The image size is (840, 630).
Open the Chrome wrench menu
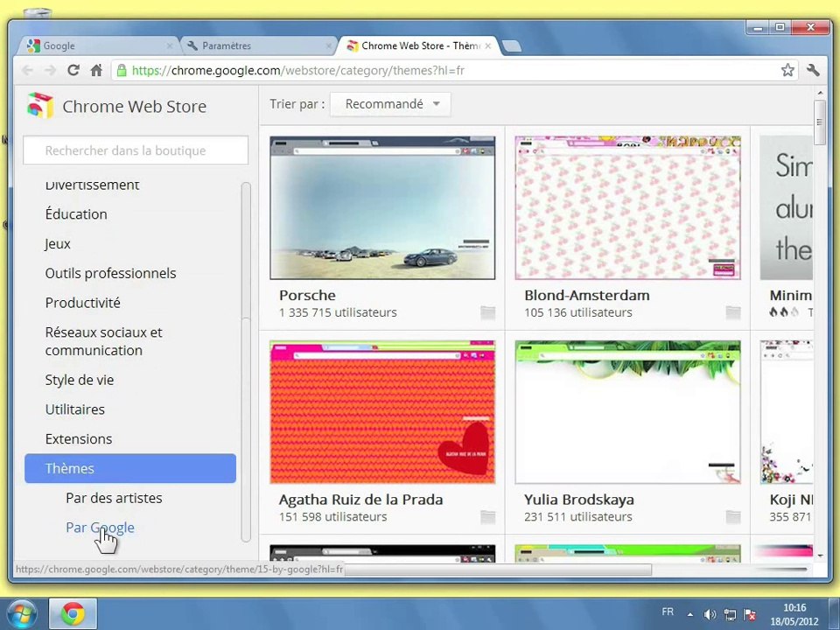813,70
